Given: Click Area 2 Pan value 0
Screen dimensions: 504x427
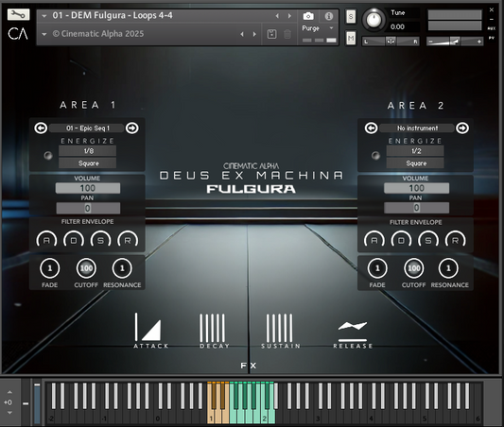Looking at the screenshot, I should point(417,208).
